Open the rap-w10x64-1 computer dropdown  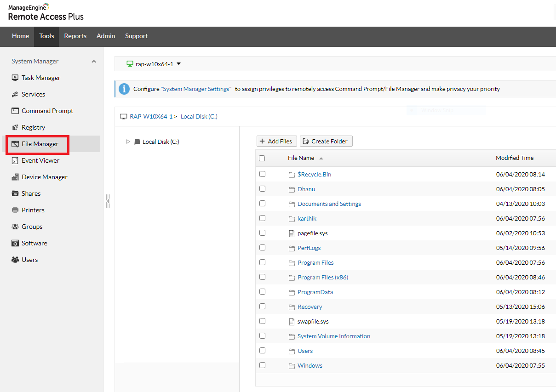(179, 64)
